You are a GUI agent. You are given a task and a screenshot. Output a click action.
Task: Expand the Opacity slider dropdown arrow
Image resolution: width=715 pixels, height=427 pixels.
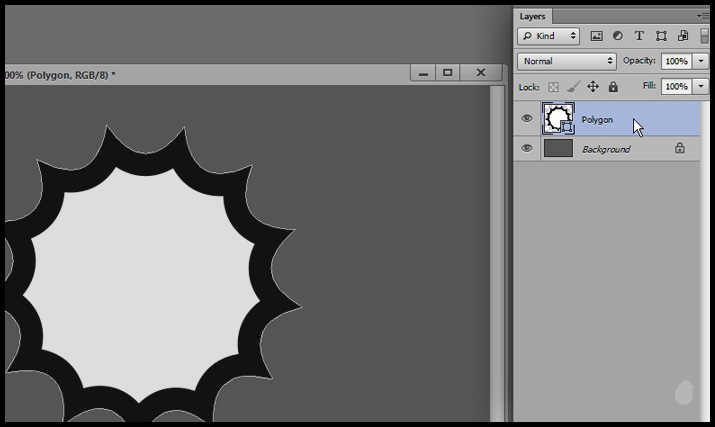701,61
